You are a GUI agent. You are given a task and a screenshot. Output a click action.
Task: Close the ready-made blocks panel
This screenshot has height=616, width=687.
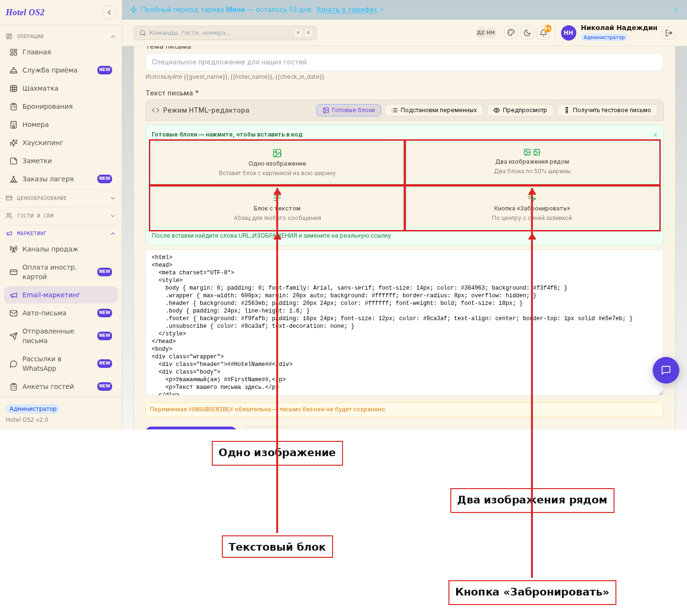(x=655, y=135)
